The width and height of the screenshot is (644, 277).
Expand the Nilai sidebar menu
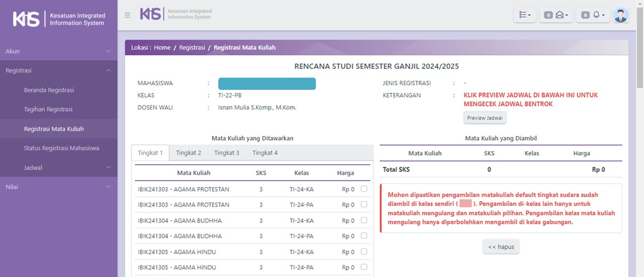[58, 186]
